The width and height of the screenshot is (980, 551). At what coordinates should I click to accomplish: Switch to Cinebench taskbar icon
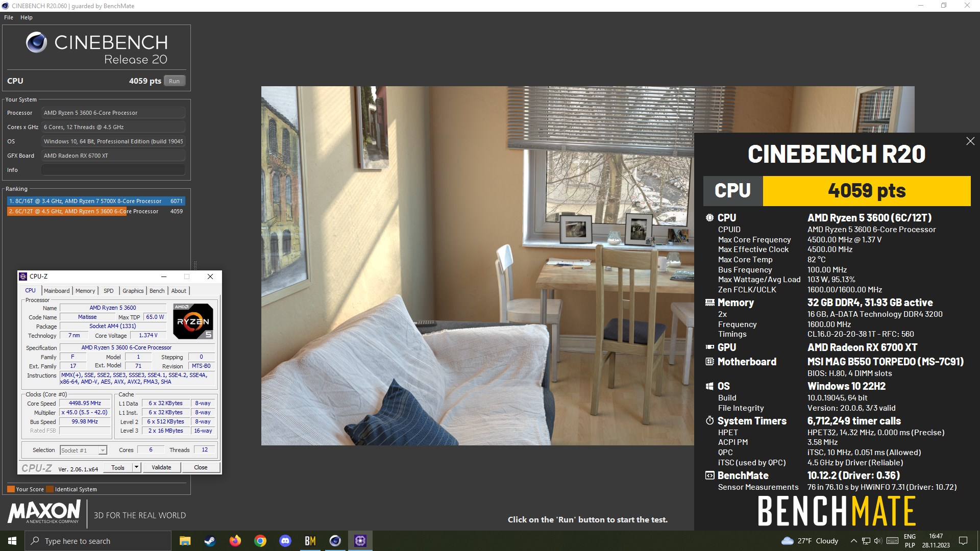point(335,541)
